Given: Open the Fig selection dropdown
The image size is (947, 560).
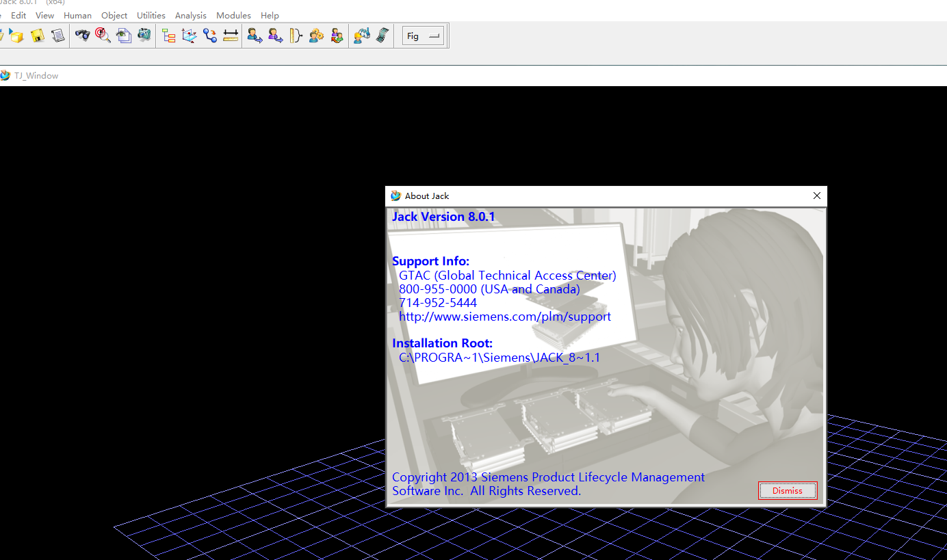Looking at the screenshot, I should click(423, 36).
